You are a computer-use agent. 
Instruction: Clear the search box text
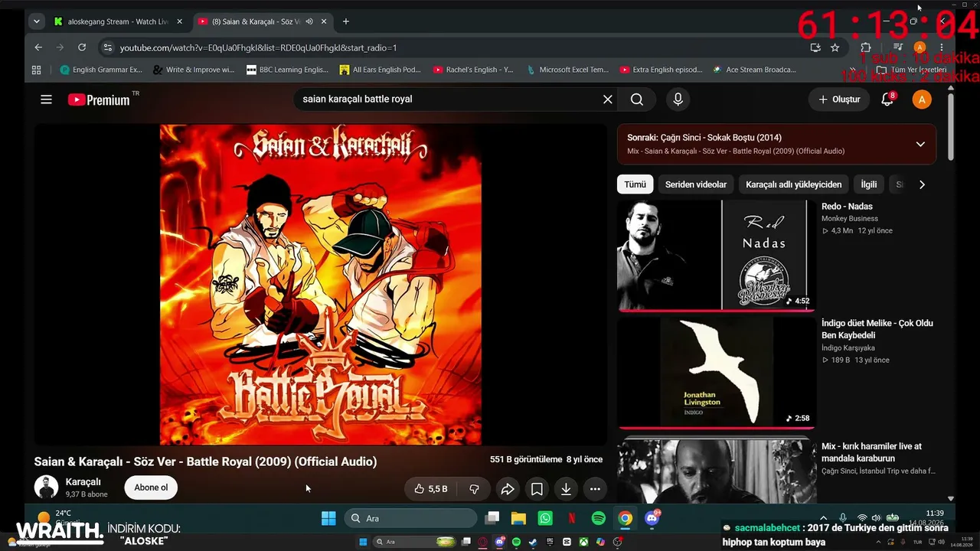(x=607, y=99)
